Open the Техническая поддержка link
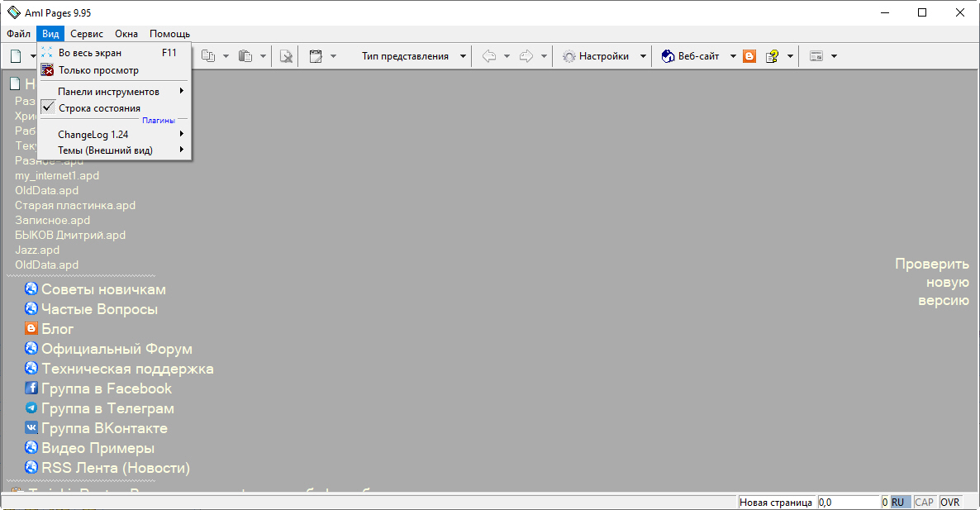Image resolution: width=980 pixels, height=510 pixels. coord(127,369)
